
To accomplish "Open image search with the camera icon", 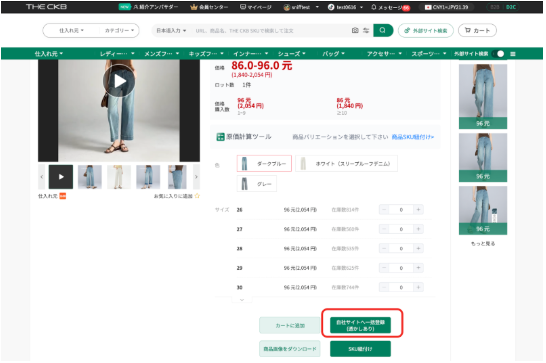I will [x=355, y=30].
